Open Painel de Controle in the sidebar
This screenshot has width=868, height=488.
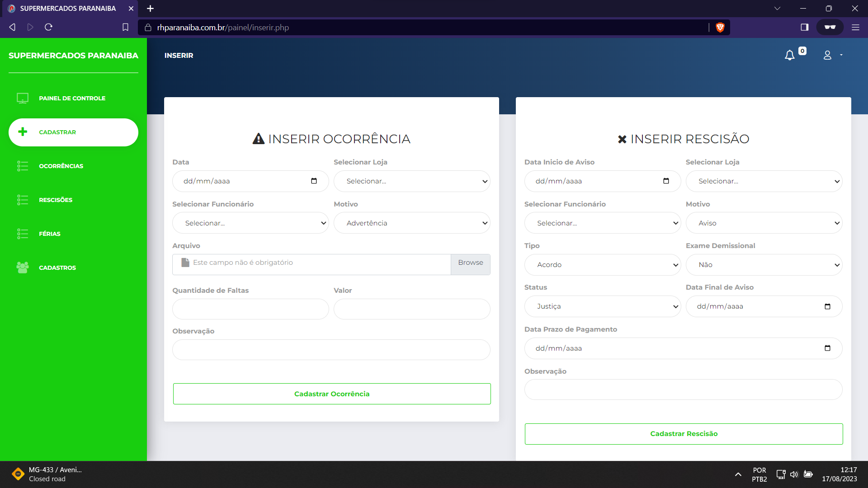[x=72, y=99]
